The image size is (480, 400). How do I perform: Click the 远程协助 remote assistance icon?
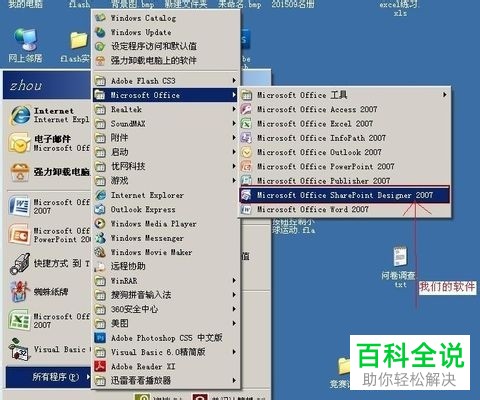[100, 266]
